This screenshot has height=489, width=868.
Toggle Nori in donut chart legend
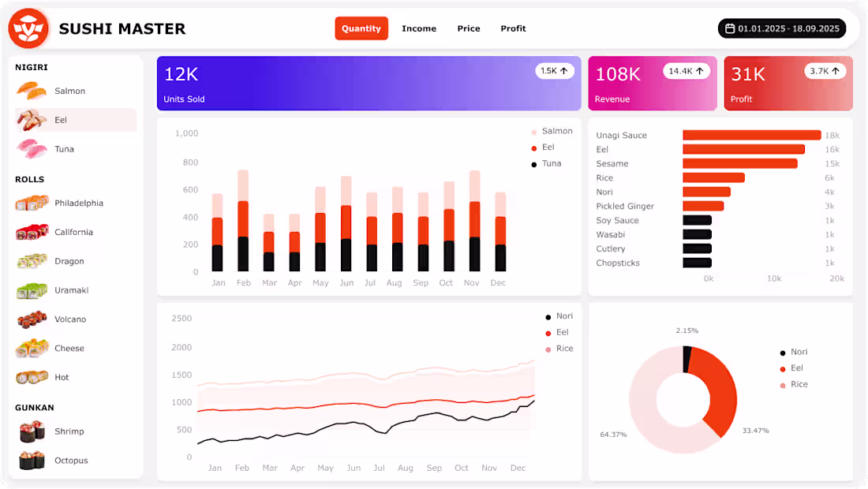(794, 352)
